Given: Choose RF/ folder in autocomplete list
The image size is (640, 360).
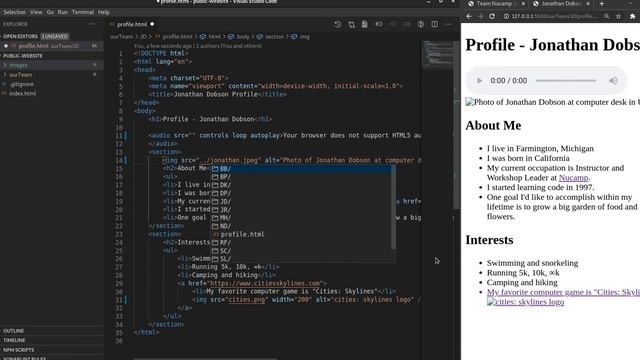Looking at the screenshot, I should pos(301,242).
